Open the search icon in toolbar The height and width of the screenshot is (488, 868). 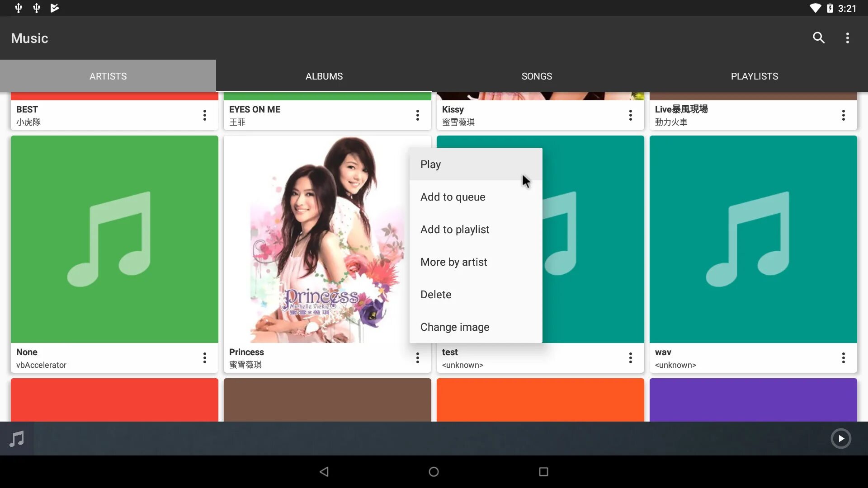(x=819, y=38)
